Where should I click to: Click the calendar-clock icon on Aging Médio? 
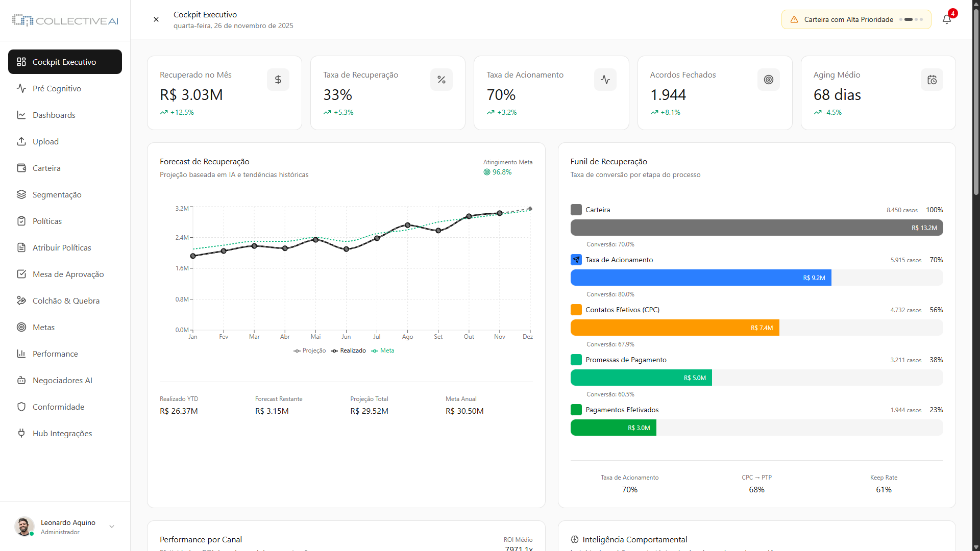(932, 80)
